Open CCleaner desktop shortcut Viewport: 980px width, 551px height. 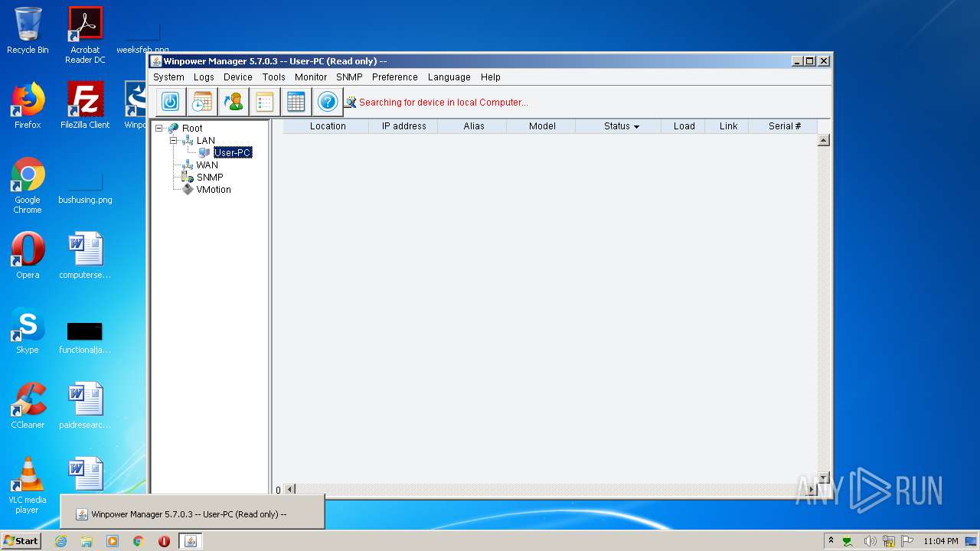28,406
